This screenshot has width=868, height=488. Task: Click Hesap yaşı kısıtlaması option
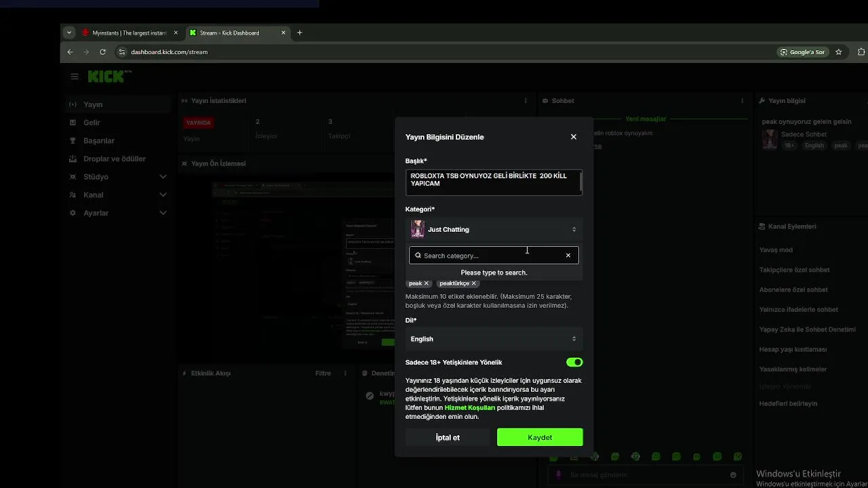click(x=793, y=350)
